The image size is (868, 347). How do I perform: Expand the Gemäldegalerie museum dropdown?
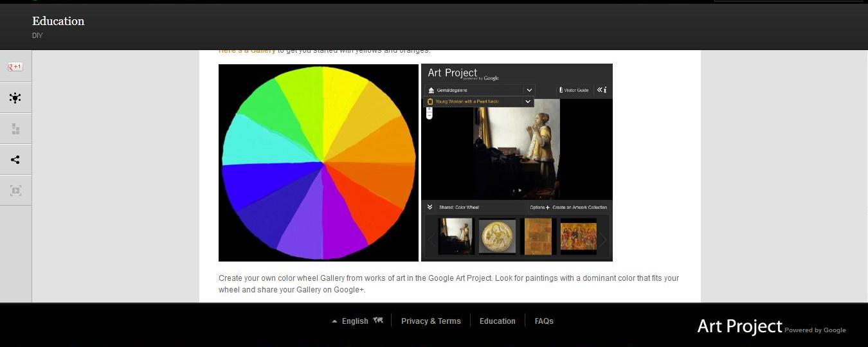coord(529,91)
